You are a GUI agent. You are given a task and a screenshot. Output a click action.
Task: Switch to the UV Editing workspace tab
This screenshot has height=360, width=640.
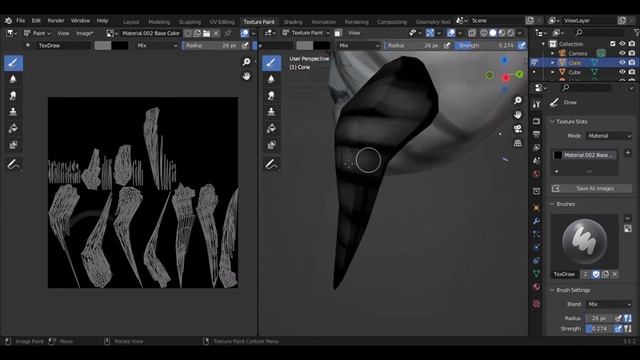coord(222,22)
